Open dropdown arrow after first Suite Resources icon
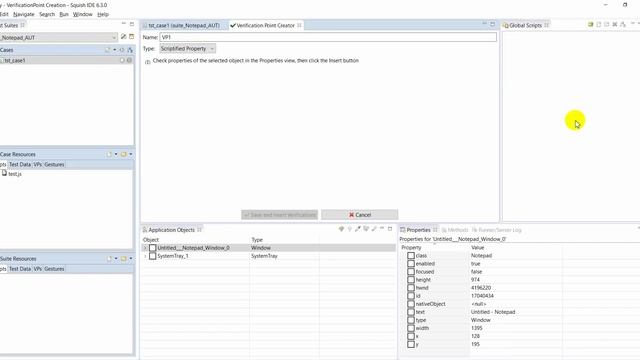The width and height of the screenshot is (640, 360). click(116, 259)
